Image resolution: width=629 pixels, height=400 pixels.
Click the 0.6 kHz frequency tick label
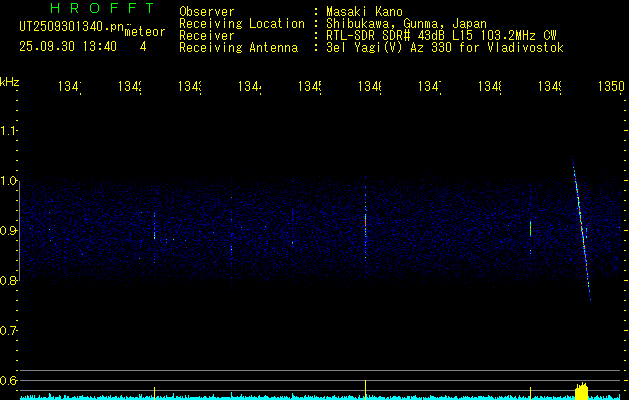10,380
